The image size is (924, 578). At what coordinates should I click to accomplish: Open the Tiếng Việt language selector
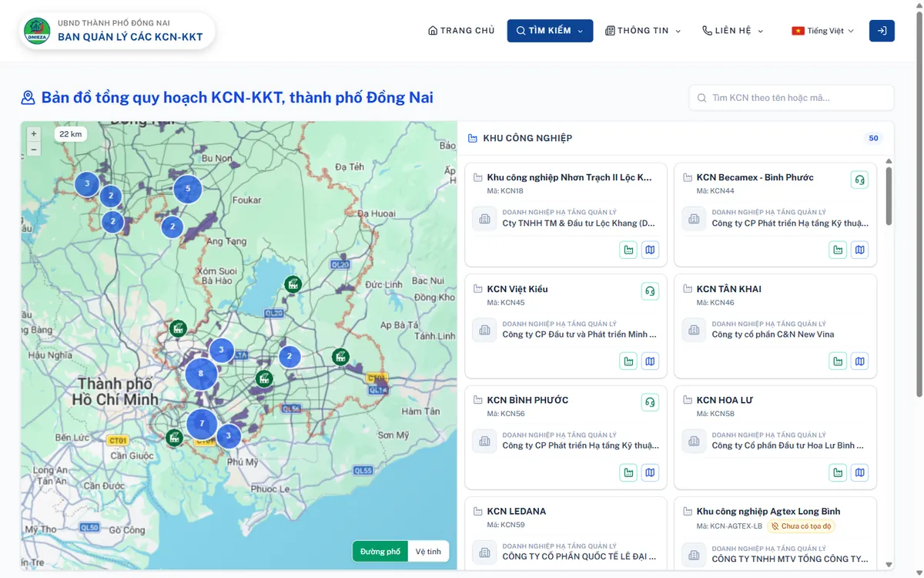[x=823, y=31]
